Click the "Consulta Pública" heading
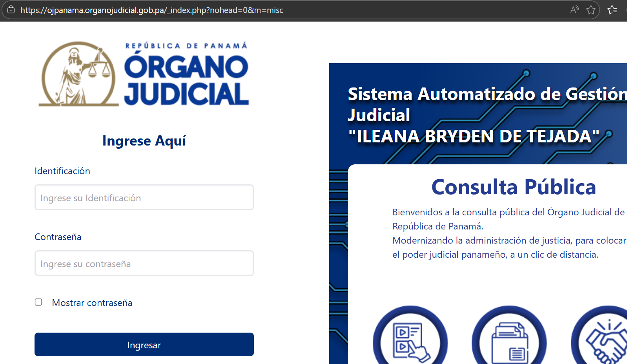Screen dimensions: 627x364 point(513,187)
